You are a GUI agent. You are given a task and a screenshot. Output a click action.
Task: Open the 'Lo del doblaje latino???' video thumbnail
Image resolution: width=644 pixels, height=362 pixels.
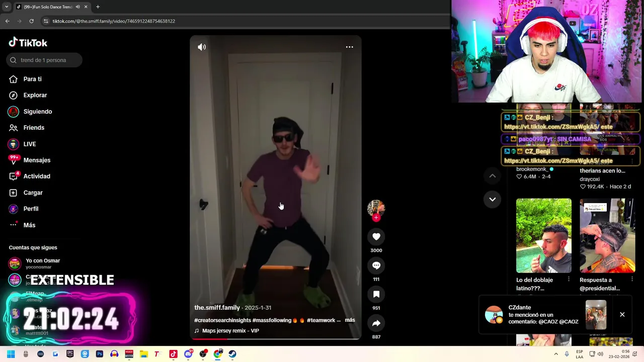pos(544,235)
